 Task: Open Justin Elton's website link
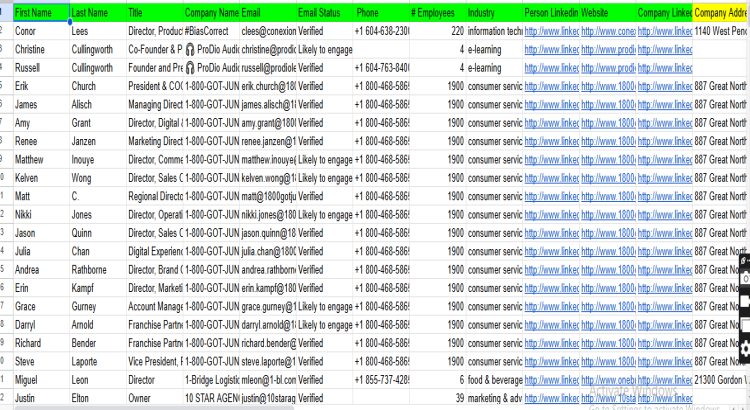(x=607, y=398)
